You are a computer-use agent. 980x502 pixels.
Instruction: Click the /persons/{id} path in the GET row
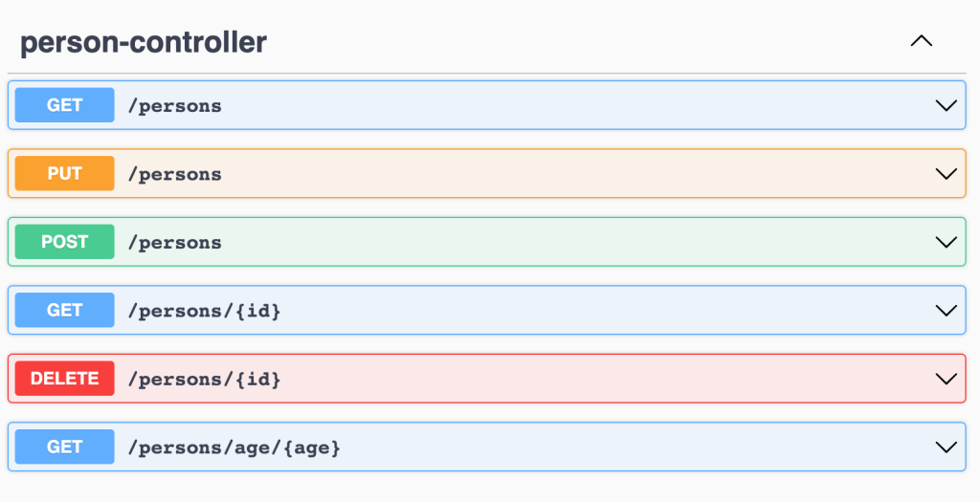(x=205, y=311)
